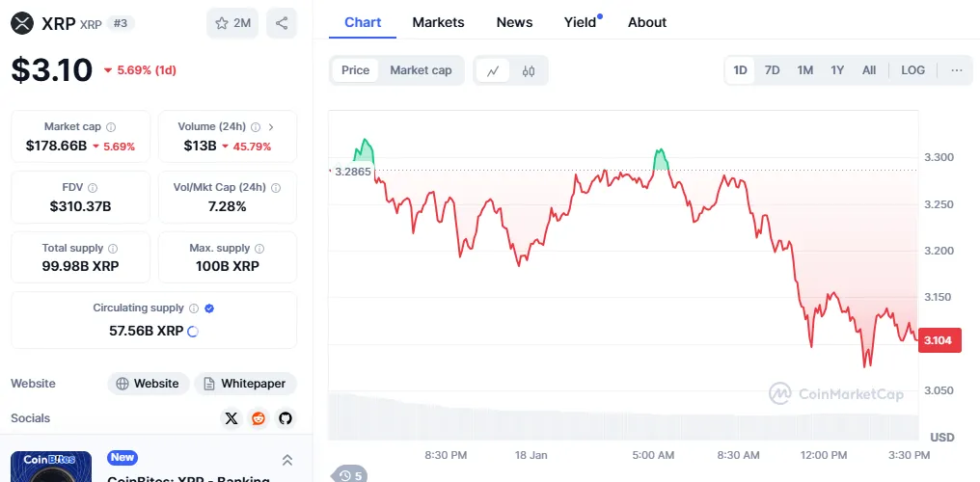This screenshot has height=482, width=980.
Task: Visit the XRP Website button
Action: [x=147, y=384]
